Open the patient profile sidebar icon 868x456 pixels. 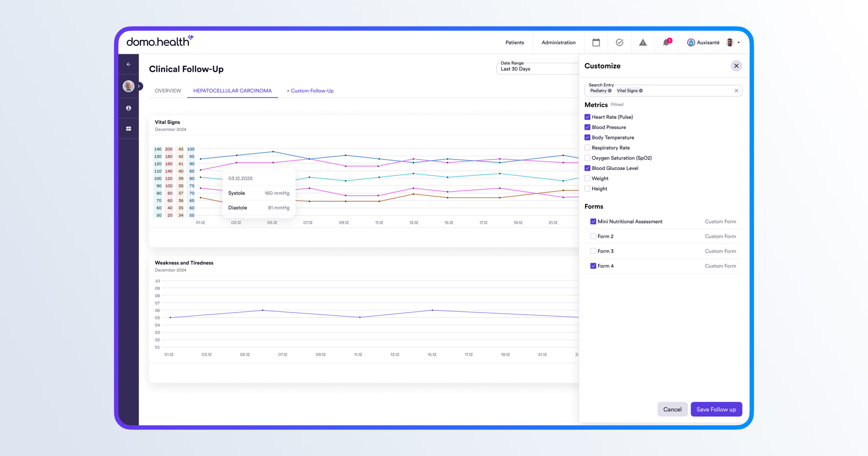(x=129, y=108)
